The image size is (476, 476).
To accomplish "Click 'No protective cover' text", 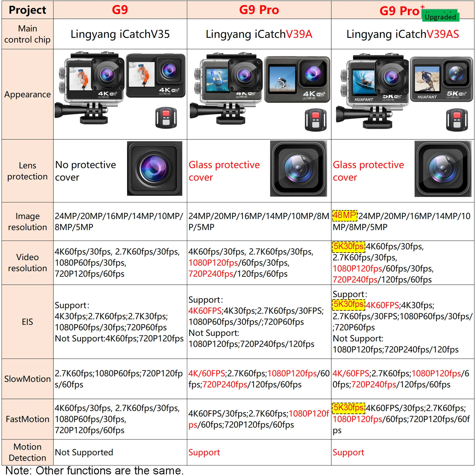I will (85, 171).
